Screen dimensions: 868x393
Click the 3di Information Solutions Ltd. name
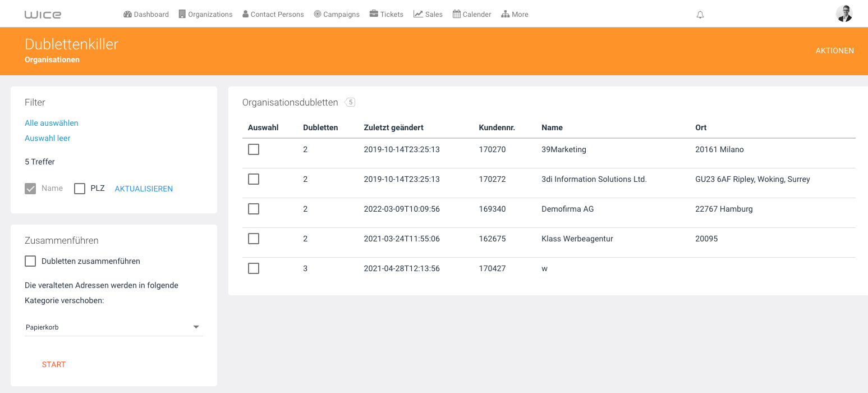[594, 179]
